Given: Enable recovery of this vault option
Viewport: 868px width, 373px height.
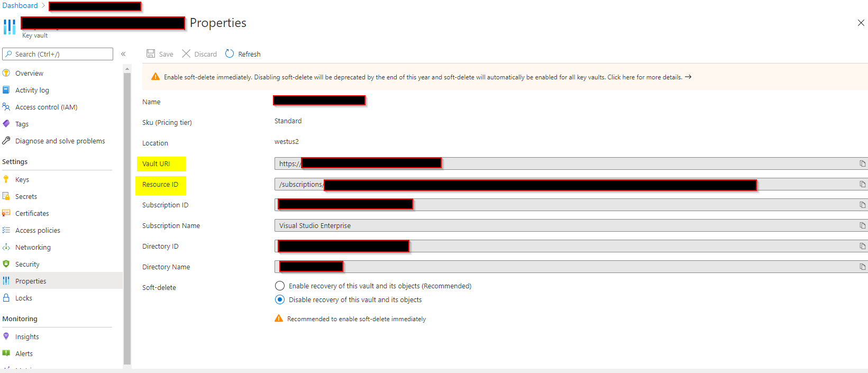Looking at the screenshot, I should pyautogui.click(x=280, y=286).
